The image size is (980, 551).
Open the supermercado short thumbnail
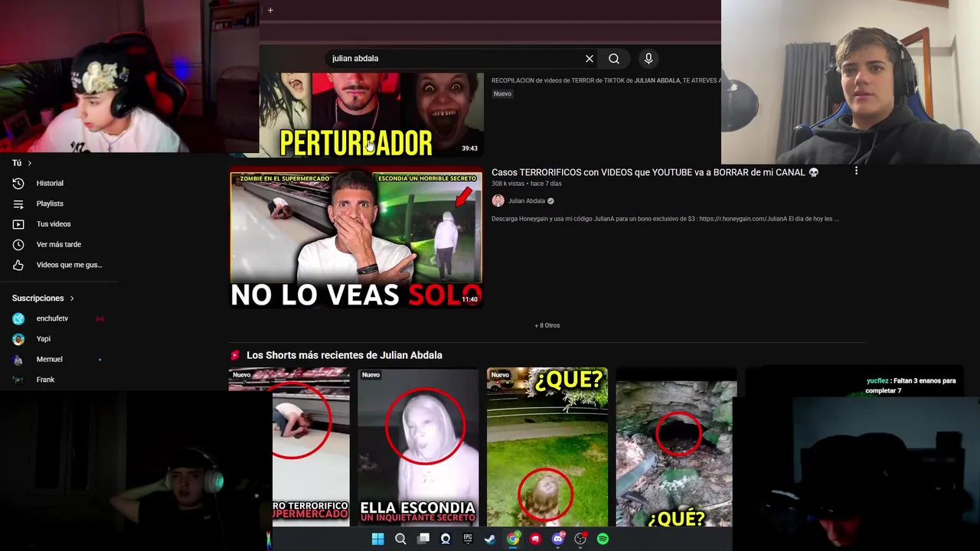point(289,447)
